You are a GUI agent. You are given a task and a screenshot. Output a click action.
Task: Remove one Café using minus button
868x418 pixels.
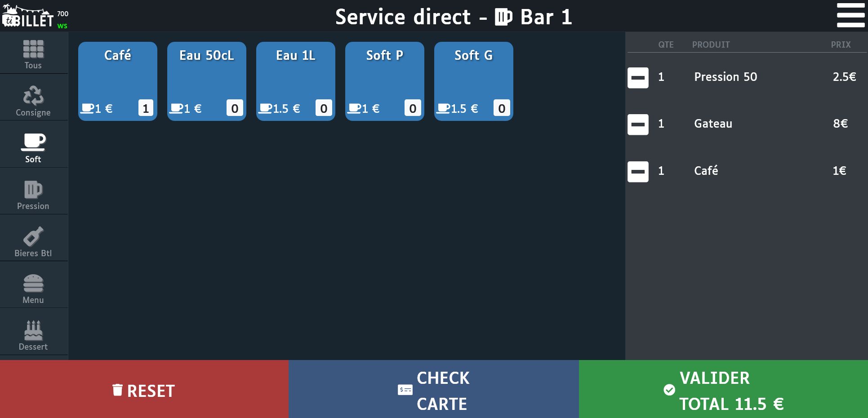[x=637, y=172]
